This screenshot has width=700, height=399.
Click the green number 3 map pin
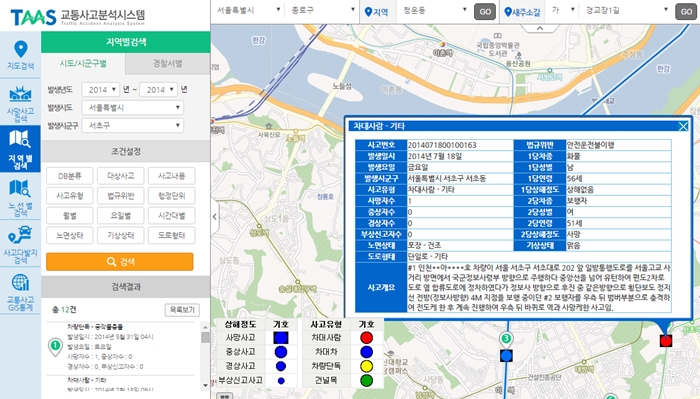click(506, 339)
